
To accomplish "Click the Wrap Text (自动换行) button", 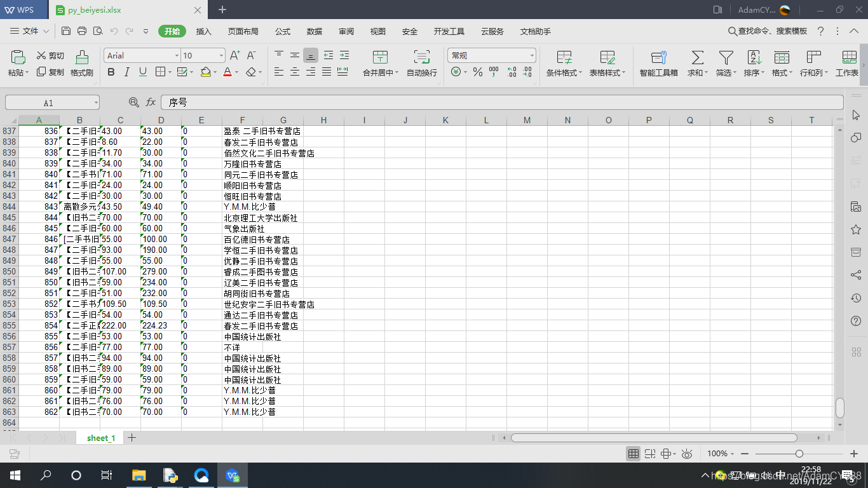I will pyautogui.click(x=422, y=64).
